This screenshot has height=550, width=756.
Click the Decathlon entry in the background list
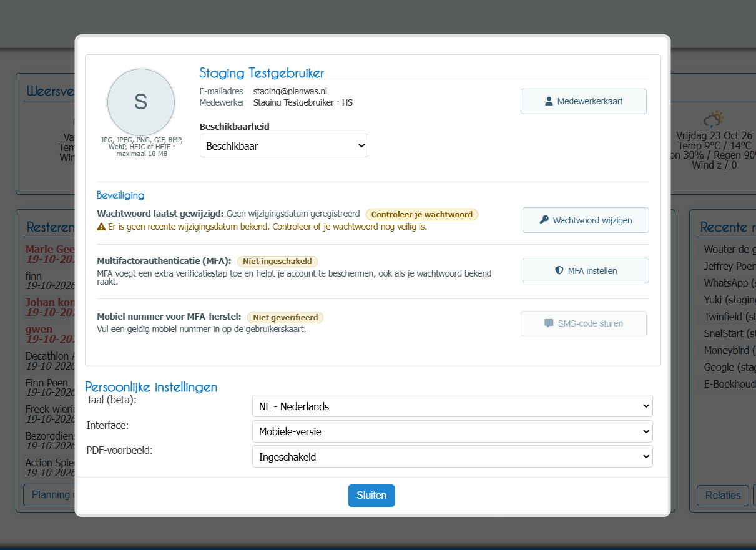51,356
